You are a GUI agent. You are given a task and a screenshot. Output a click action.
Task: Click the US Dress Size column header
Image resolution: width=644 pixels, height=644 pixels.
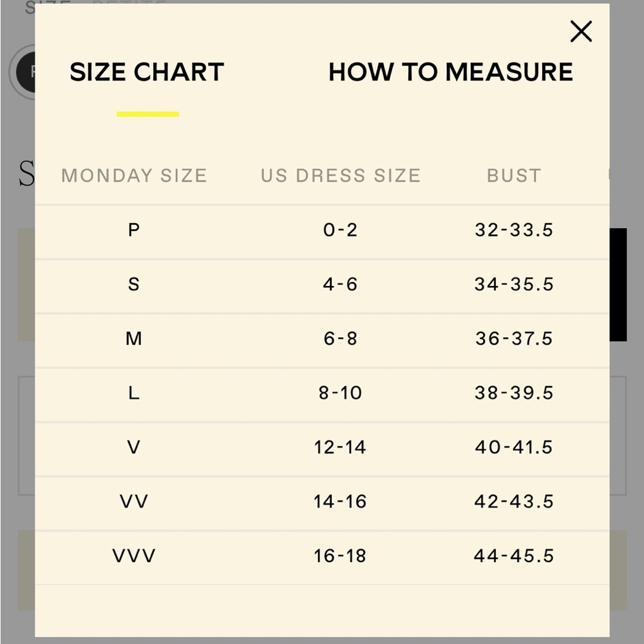tap(341, 176)
